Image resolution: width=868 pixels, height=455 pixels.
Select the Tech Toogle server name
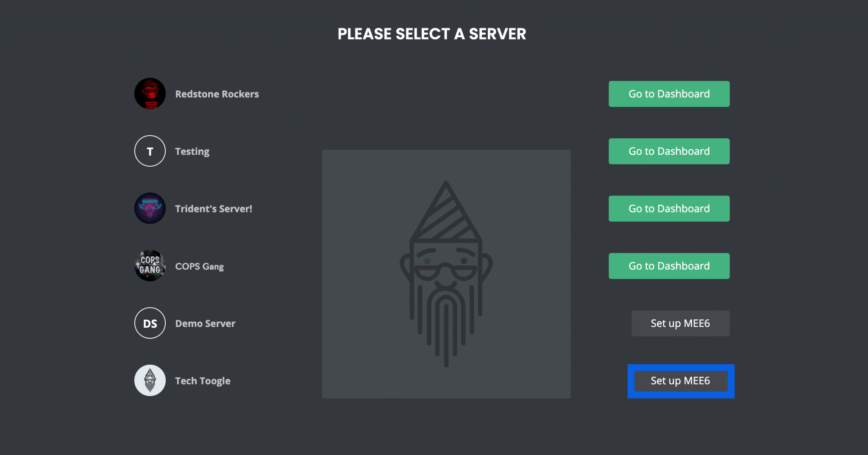[203, 381]
